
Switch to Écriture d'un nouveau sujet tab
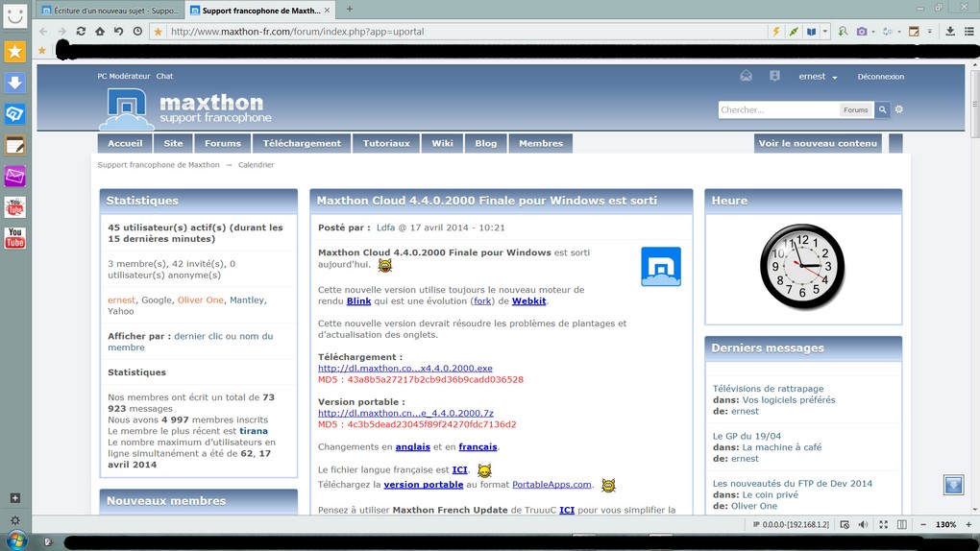click(x=110, y=11)
